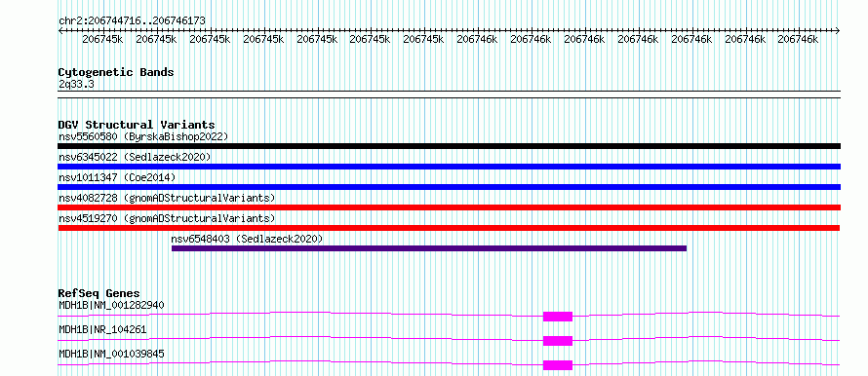Select the purple nsv6548403 variant bar
The width and height of the screenshot is (868, 376).
click(429, 248)
